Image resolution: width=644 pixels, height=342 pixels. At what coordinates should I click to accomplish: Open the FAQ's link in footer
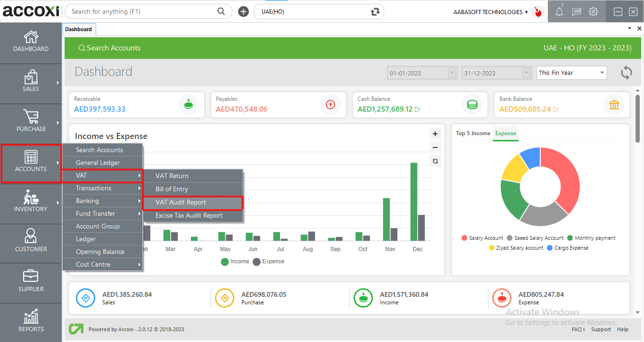[x=578, y=329]
